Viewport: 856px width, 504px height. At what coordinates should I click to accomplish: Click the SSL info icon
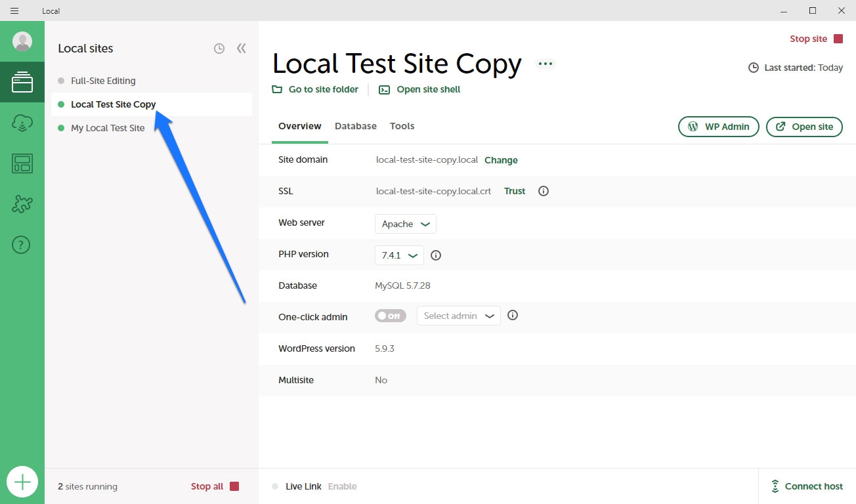543,191
